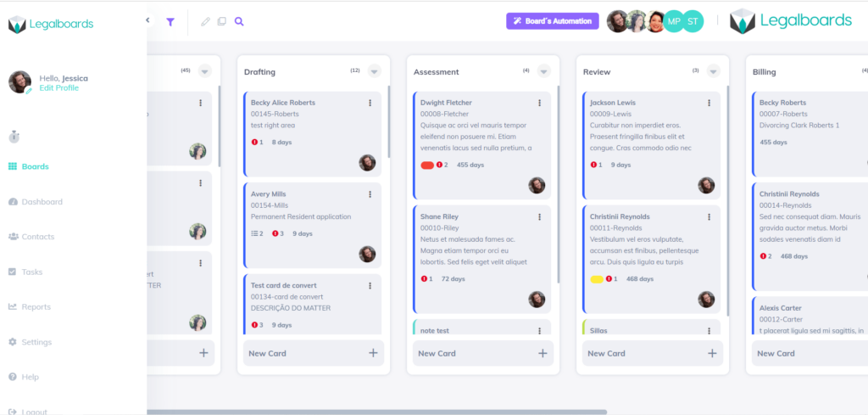
Task: Click the MP member avatar
Action: click(673, 22)
